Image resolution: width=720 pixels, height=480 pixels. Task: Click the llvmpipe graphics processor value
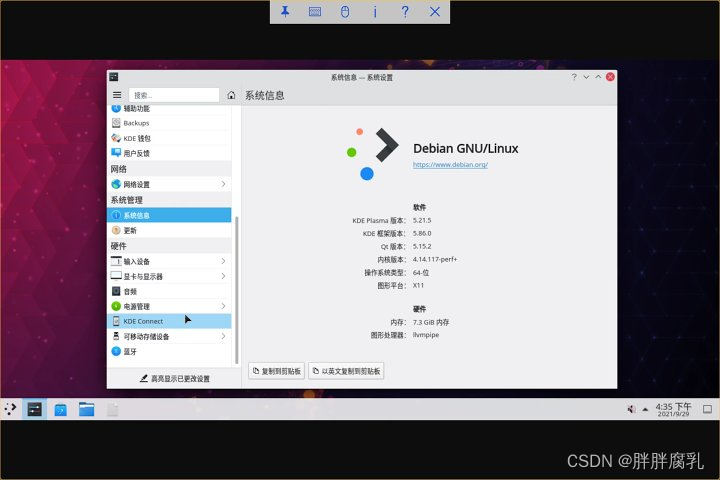(426, 335)
